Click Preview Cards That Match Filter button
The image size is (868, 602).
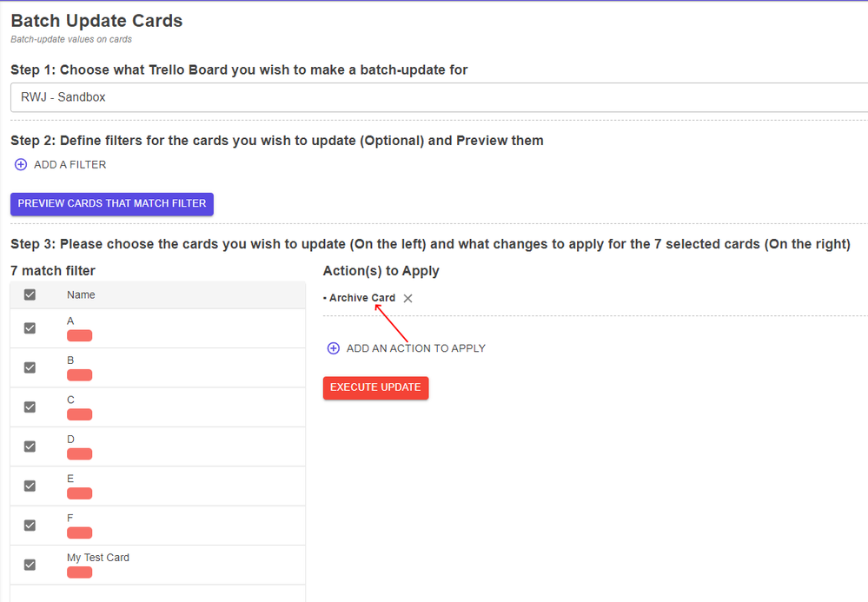click(x=112, y=203)
